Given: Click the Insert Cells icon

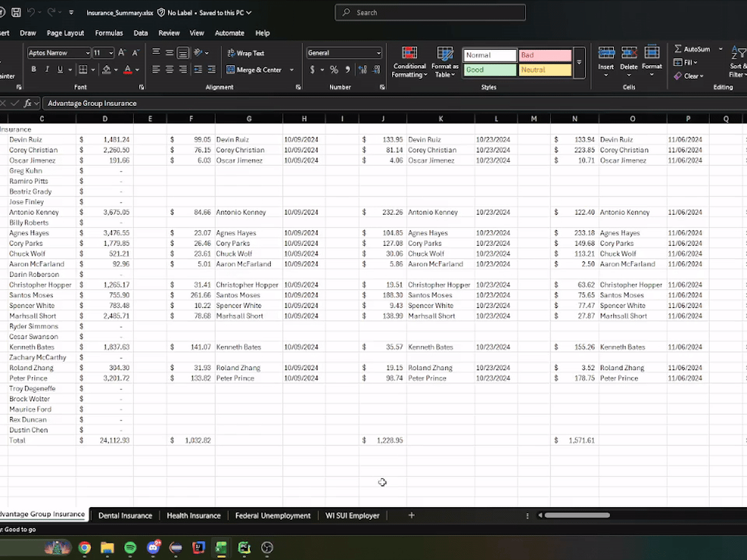Looking at the screenshot, I should coord(606,60).
